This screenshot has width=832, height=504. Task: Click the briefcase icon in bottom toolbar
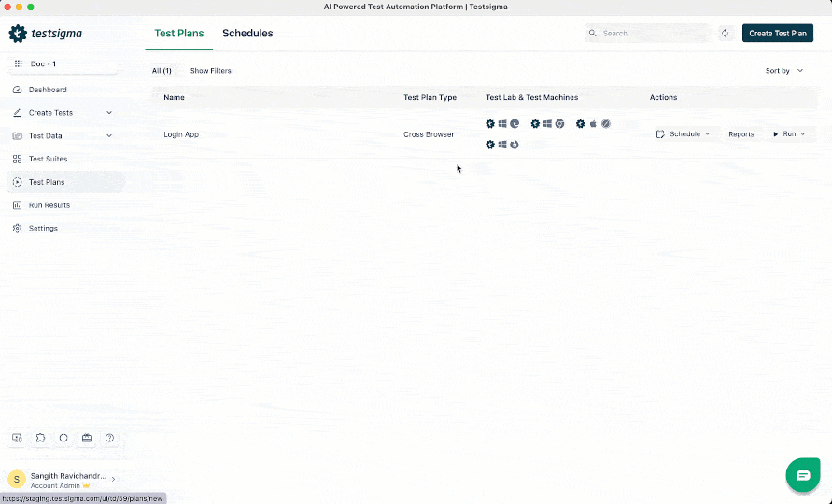pos(87,438)
